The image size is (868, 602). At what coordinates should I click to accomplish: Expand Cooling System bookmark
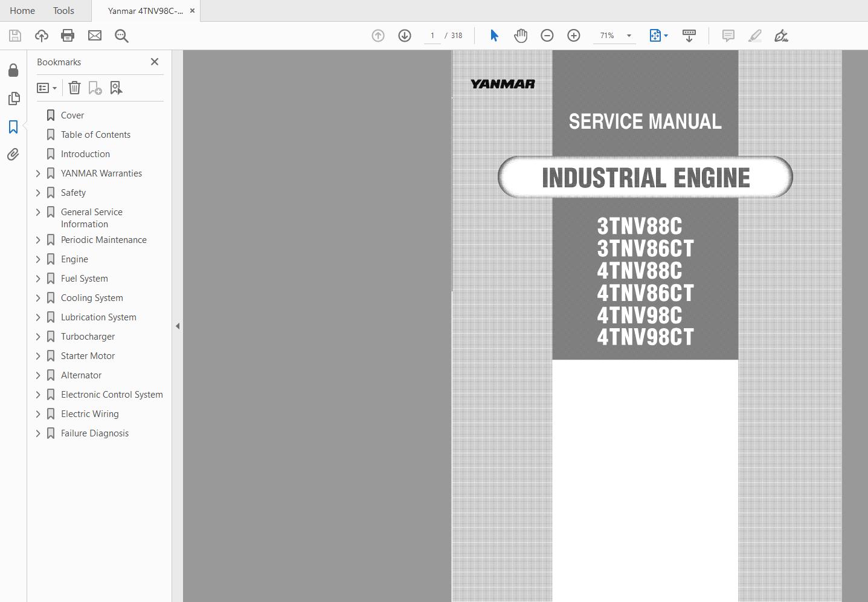coord(38,298)
